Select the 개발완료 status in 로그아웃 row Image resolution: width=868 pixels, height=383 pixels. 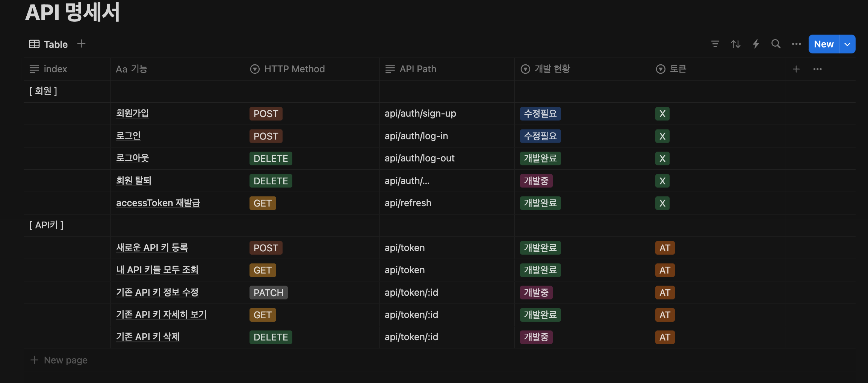(x=540, y=158)
